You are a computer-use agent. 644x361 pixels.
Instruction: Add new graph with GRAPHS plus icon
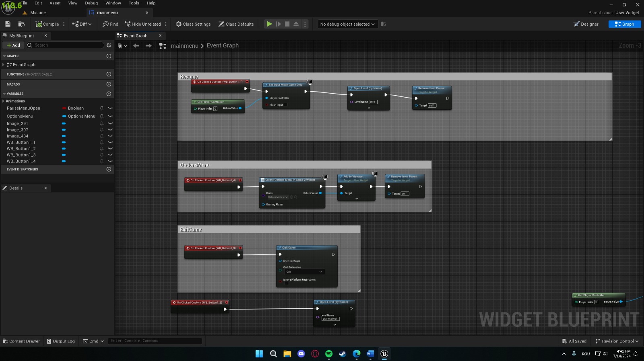[x=109, y=56]
